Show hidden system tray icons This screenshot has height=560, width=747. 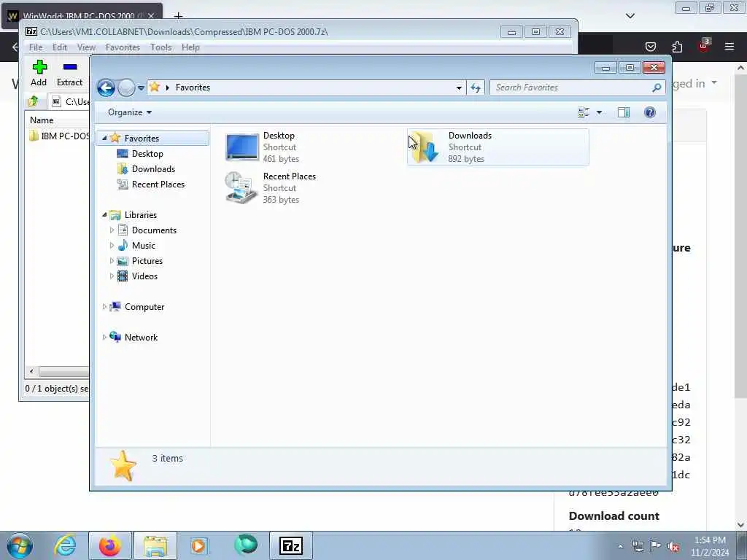[620, 546]
